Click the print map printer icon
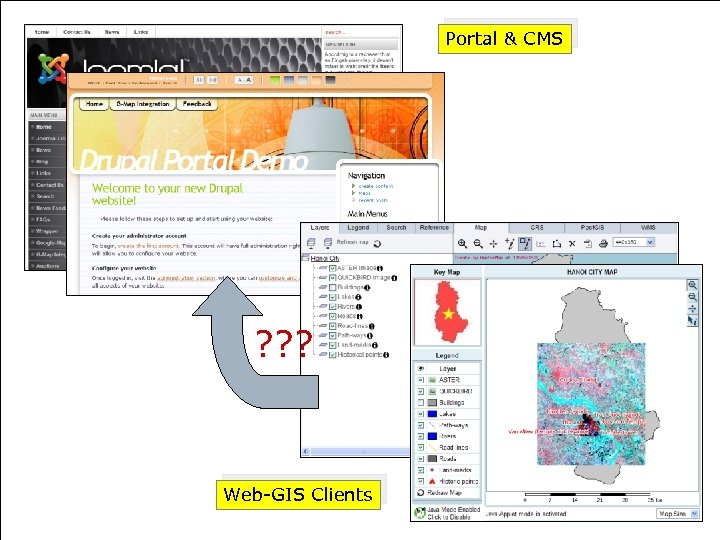Viewport: 720px width, 540px height. pos(603,244)
